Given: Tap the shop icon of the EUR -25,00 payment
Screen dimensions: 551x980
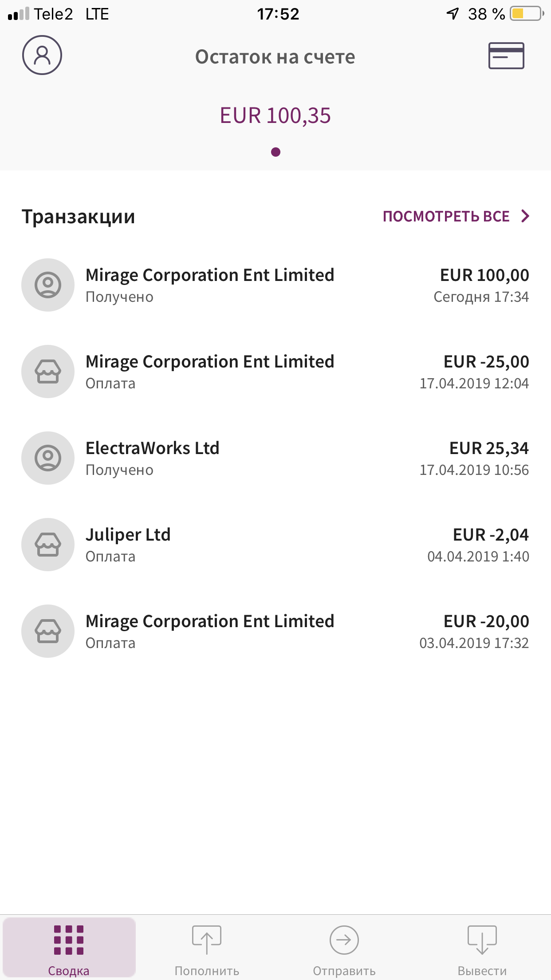Looking at the screenshot, I should (x=48, y=371).
